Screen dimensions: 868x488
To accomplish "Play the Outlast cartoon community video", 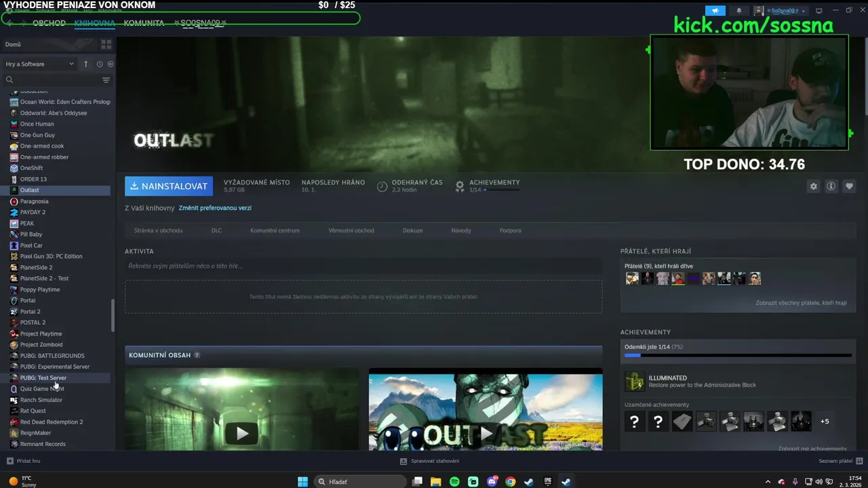I will pyautogui.click(x=486, y=433).
